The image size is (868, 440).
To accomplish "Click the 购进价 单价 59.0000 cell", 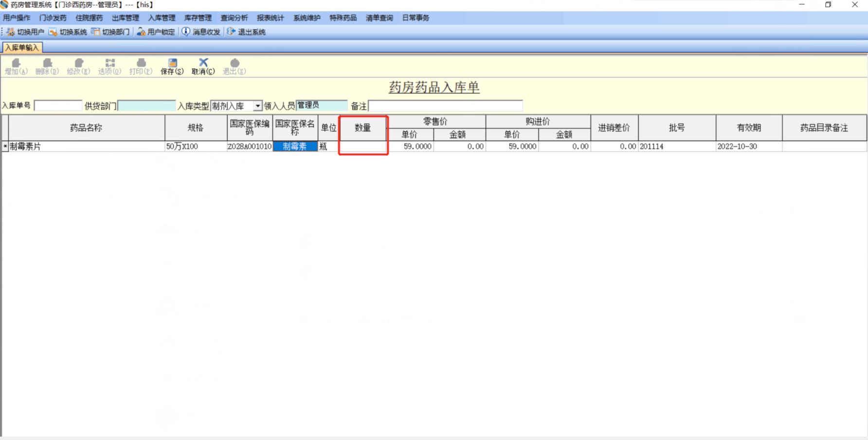I will [512, 147].
